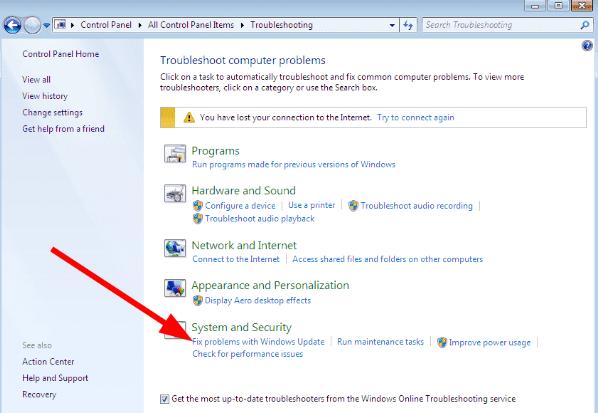Click Connect to the Internet
Screen dimensions: 598x413
pos(236,259)
